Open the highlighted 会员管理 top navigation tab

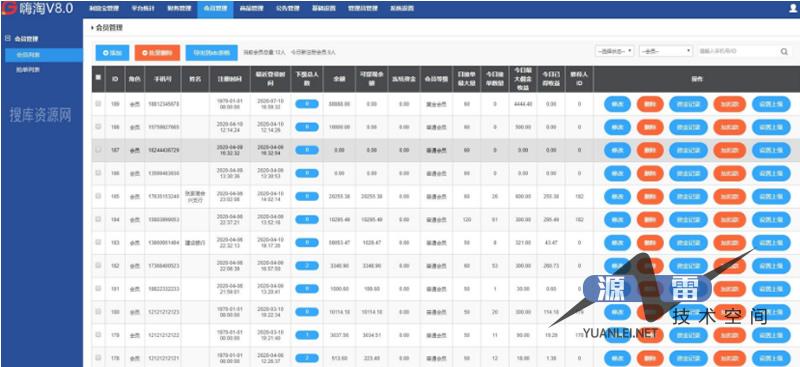point(215,9)
